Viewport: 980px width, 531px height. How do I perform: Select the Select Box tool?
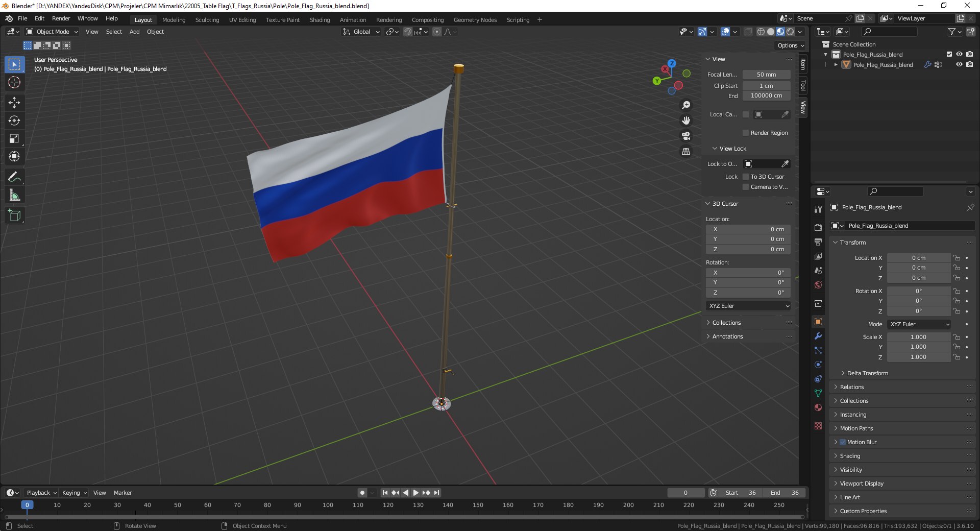pos(14,64)
